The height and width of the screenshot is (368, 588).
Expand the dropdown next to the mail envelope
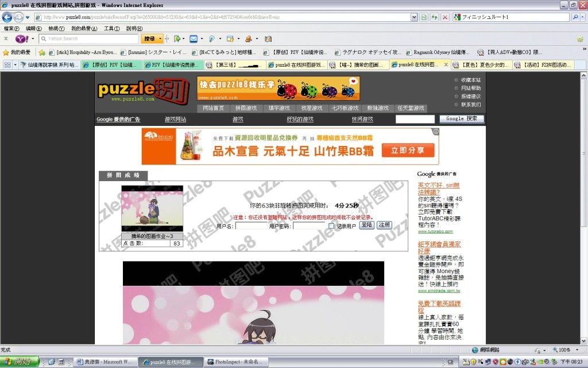tap(202, 39)
